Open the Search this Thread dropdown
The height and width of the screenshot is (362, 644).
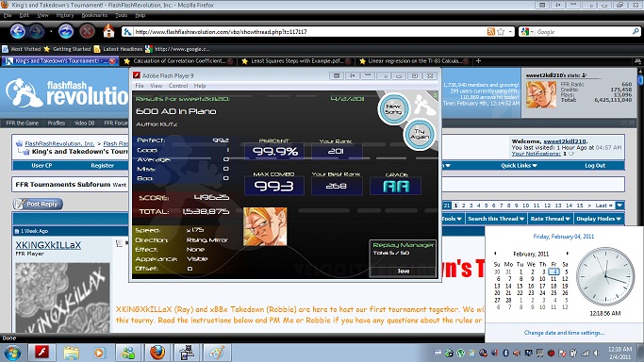pos(496,219)
